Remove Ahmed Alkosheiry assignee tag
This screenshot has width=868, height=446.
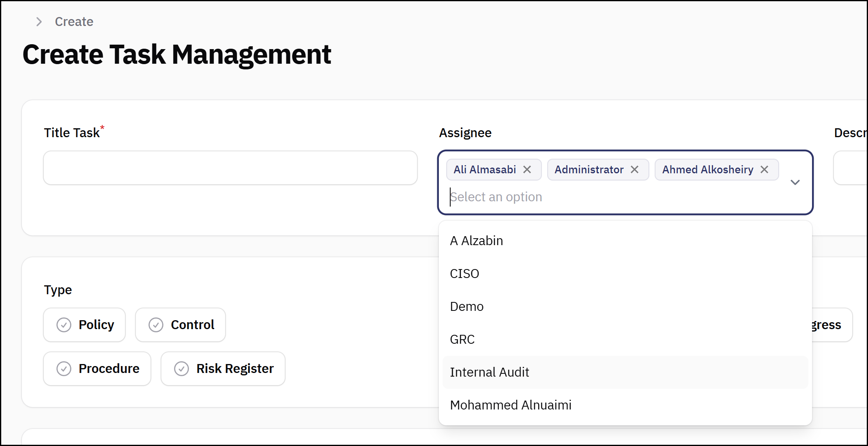(764, 170)
